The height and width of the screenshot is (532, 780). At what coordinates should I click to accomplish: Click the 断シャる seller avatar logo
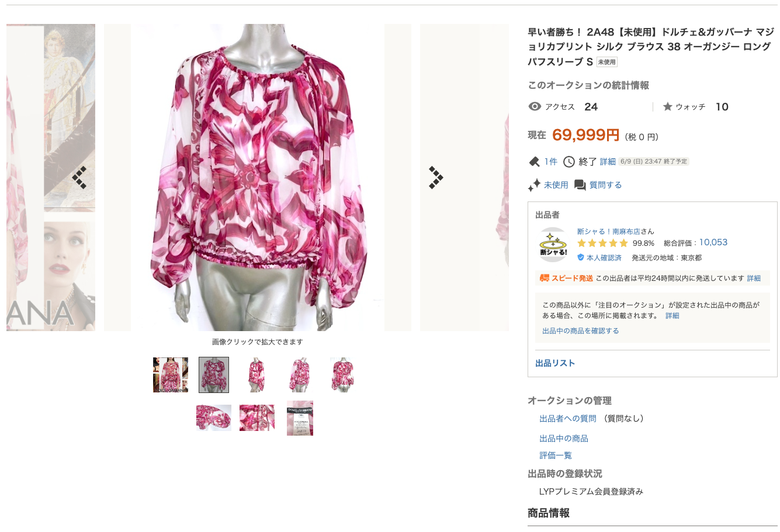(553, 245)
